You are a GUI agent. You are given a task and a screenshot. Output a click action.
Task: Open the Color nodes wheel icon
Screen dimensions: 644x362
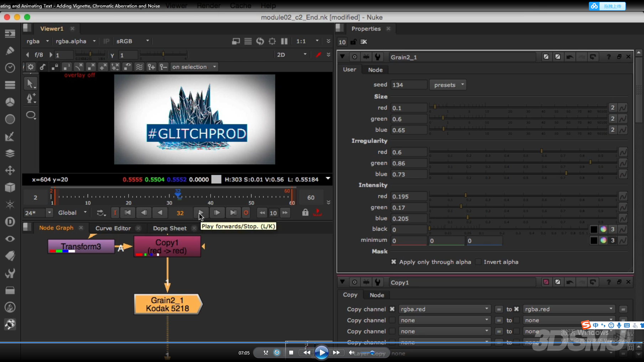10,102
